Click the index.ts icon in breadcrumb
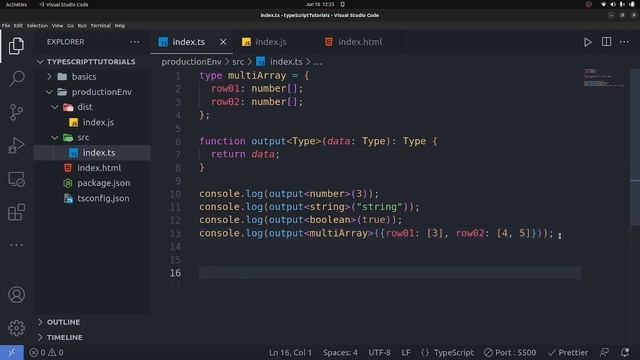Image resolution: width=640 pixels, height=360 pixels. pyautogui.click(x=260, y=62)
